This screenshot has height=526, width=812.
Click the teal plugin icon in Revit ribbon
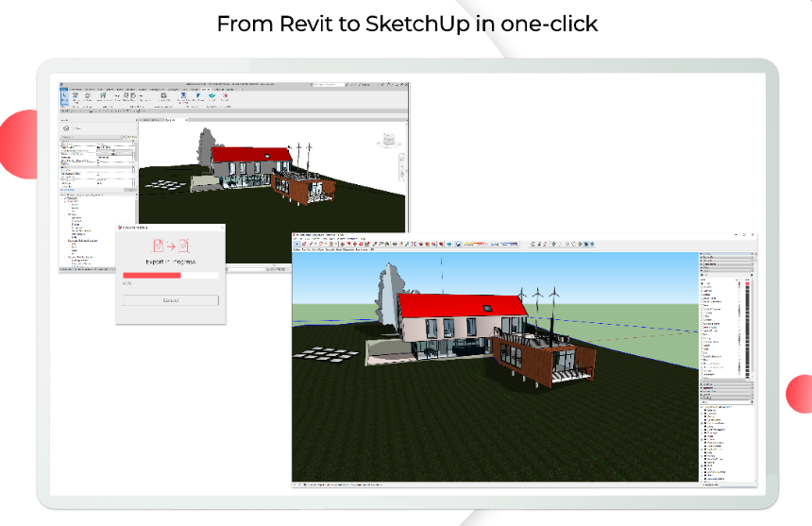[211, 97]
